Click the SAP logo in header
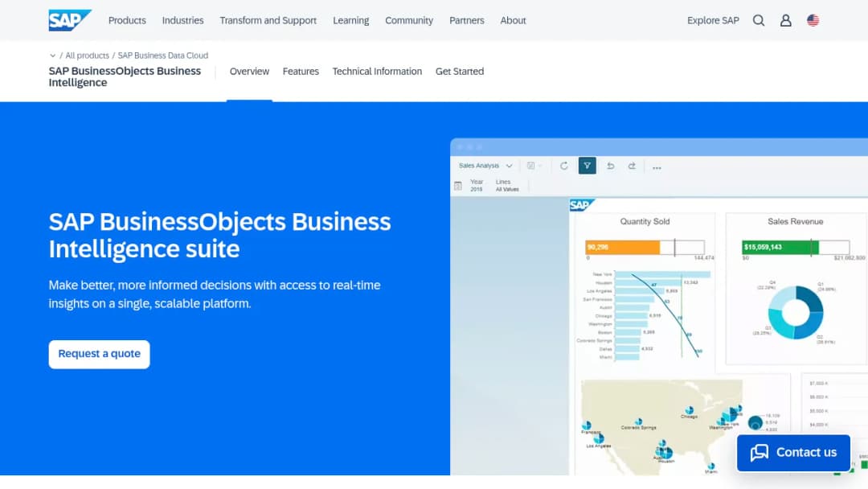Image resolution: width=868 pixels, height=489 pixels. pyautogui.click(x=70, y=20)
